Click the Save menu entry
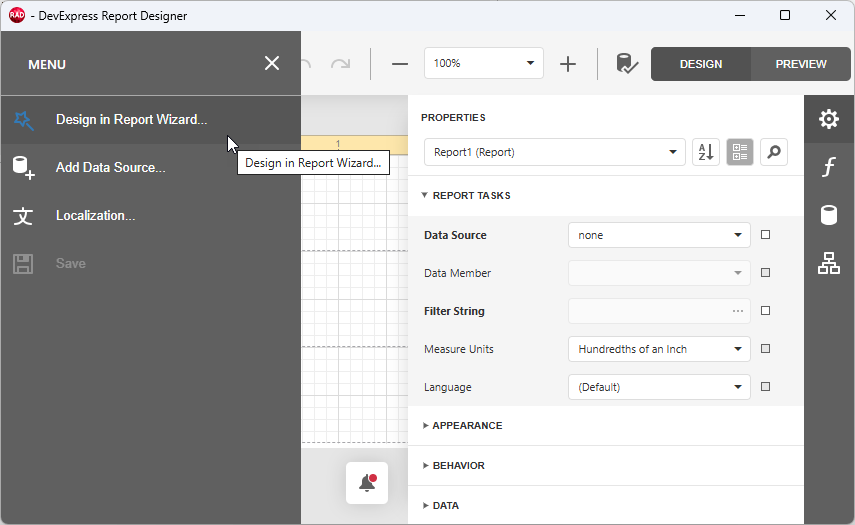 (x=150, y=264)
